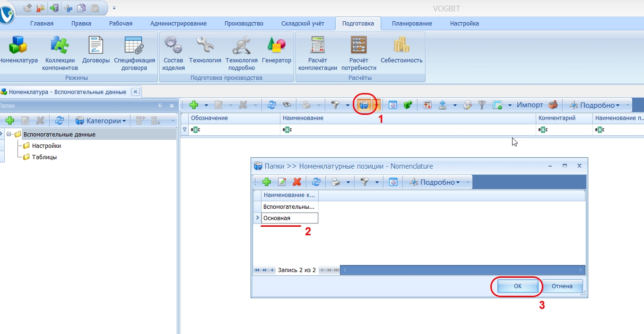Viewport: 644px width, 334px height.
Task: Pin the Папки panel with the pushpin
Action: [x=160, y=105]
